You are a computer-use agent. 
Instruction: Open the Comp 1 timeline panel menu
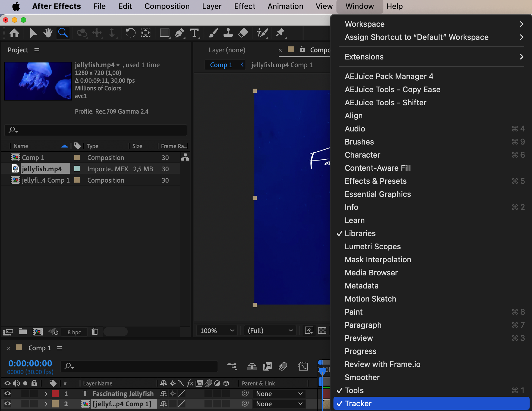pos(59,348)
